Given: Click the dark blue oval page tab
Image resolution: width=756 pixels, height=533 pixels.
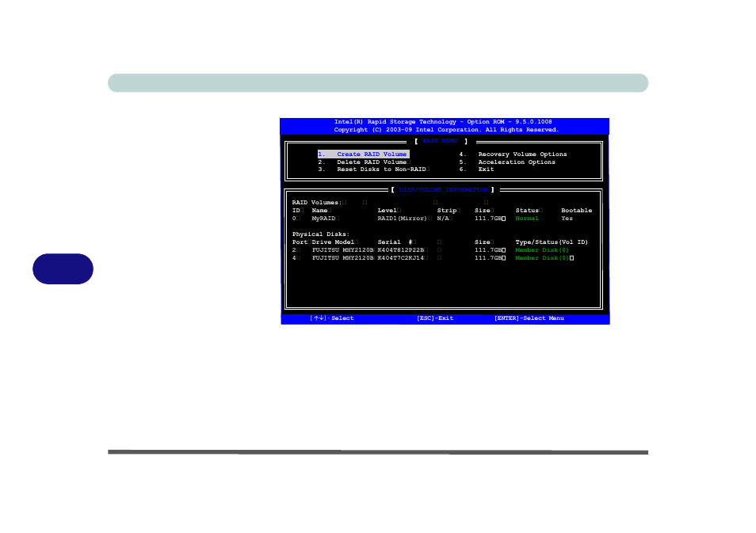Looking at the screenshot, I should pos(63,269).
